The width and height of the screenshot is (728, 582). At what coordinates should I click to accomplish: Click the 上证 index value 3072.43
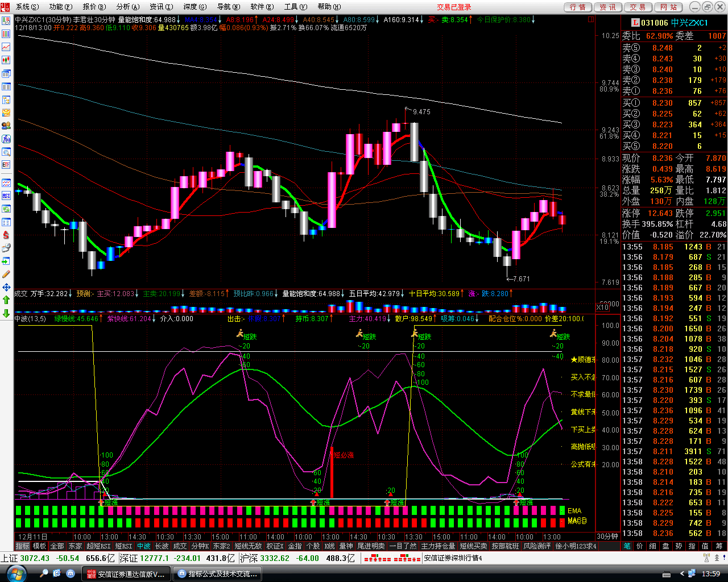[x=35, y=558]
